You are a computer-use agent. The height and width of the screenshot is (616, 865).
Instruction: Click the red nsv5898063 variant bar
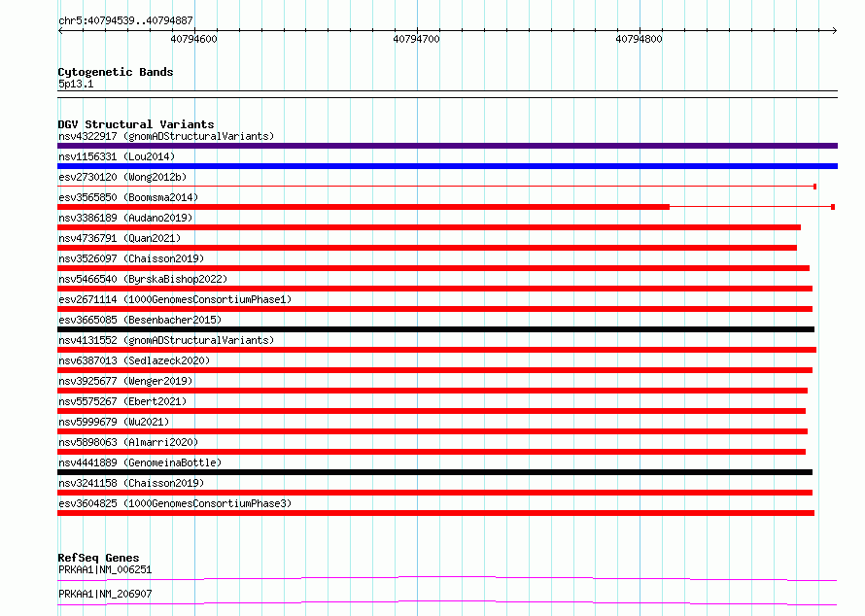point(432,452)
